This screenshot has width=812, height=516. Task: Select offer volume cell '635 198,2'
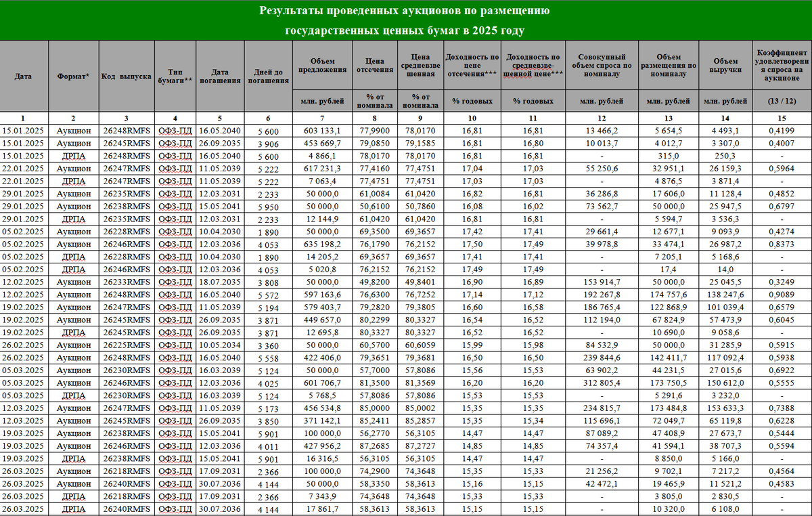coord(322,244)
